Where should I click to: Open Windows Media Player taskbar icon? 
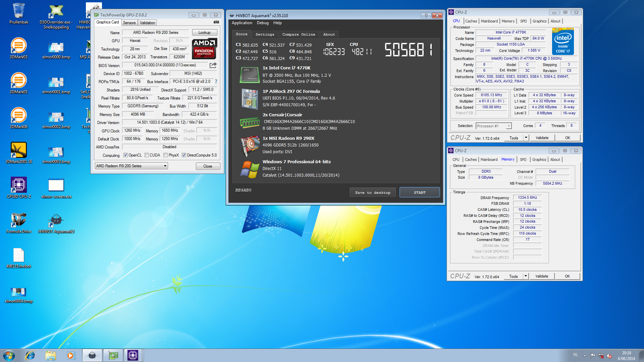[70, 355]
